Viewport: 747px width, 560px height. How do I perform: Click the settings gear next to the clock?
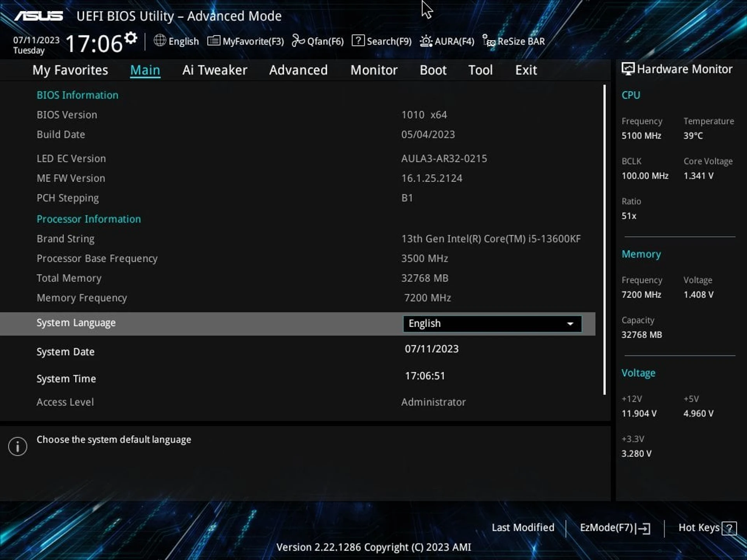[131, 38]
